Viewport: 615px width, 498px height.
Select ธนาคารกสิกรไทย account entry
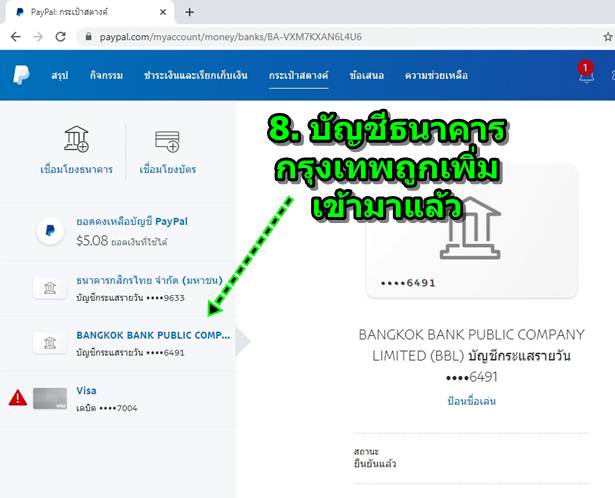coord(118,288)
